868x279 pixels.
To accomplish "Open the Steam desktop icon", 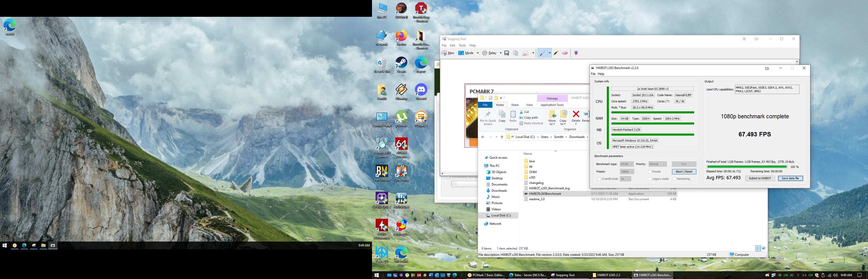I will (x=401, y=65).
